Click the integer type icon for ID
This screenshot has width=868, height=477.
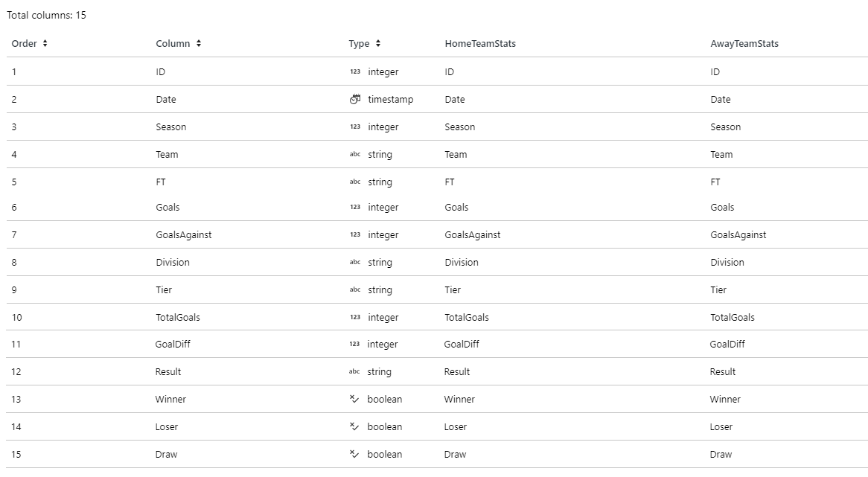click(x=355, y=72)
